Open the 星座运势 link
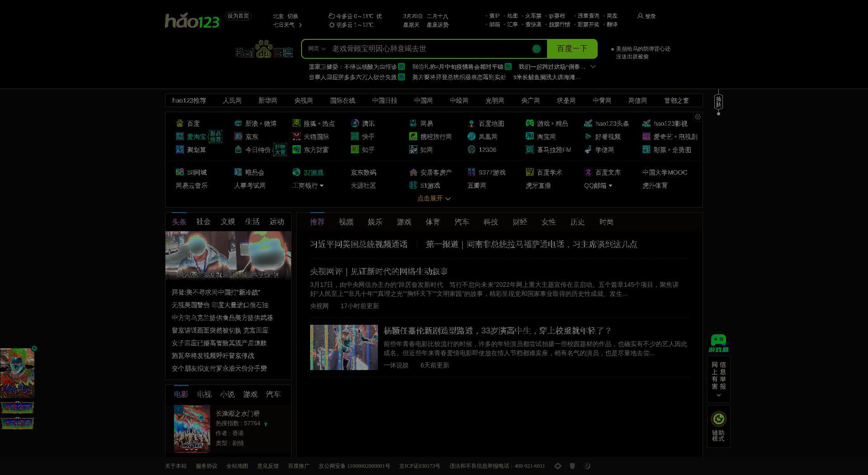This screenshot has width=868, height=475. tap(437, 25)
